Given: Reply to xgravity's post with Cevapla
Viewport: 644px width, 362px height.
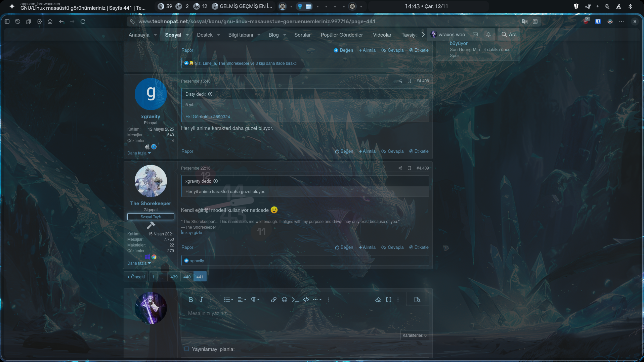Looking at the screenshot, I should coord(392,151).
